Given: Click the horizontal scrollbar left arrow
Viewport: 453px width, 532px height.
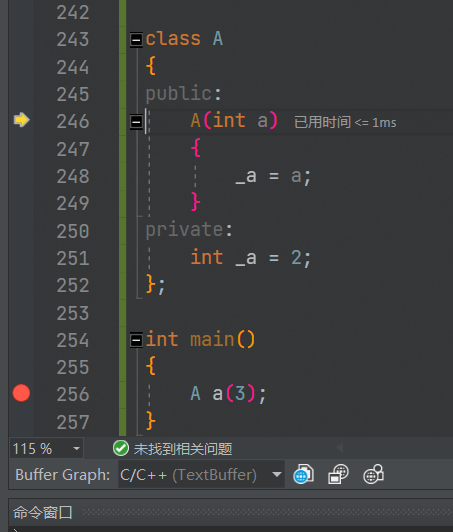Looking at the screenshot, I should (x=340, y=448).
